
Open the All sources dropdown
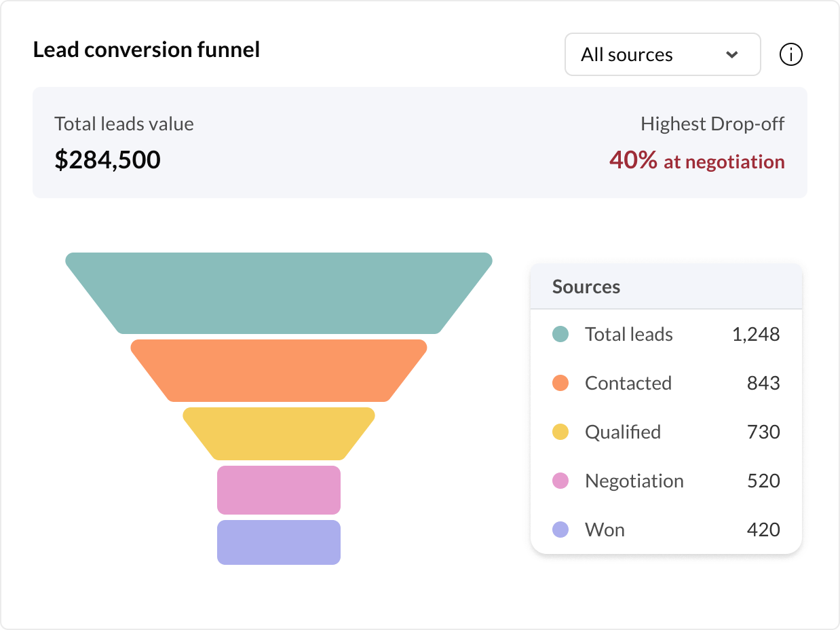pos(662,54)
